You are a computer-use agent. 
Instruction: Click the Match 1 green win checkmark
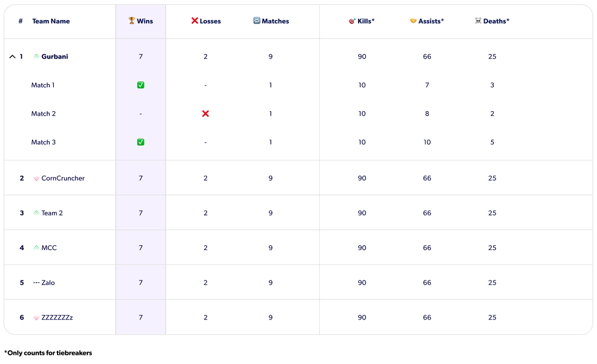click(141, 85)
